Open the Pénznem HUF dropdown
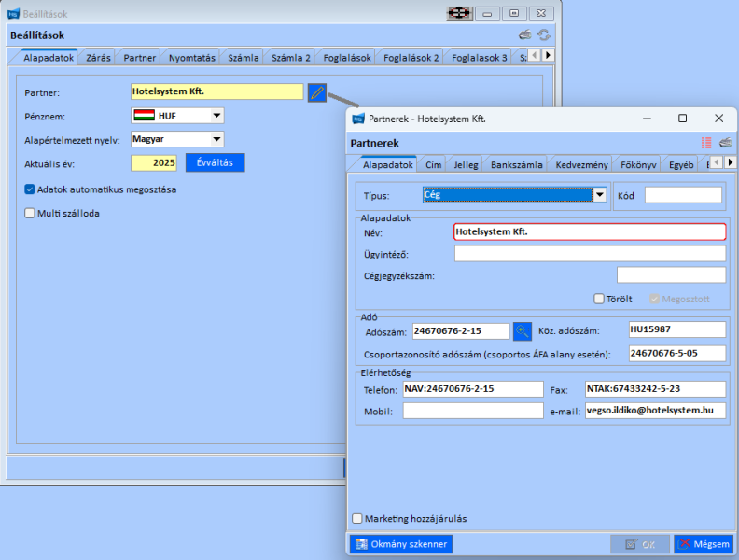 pyautogui.click(x=216, y=116)
